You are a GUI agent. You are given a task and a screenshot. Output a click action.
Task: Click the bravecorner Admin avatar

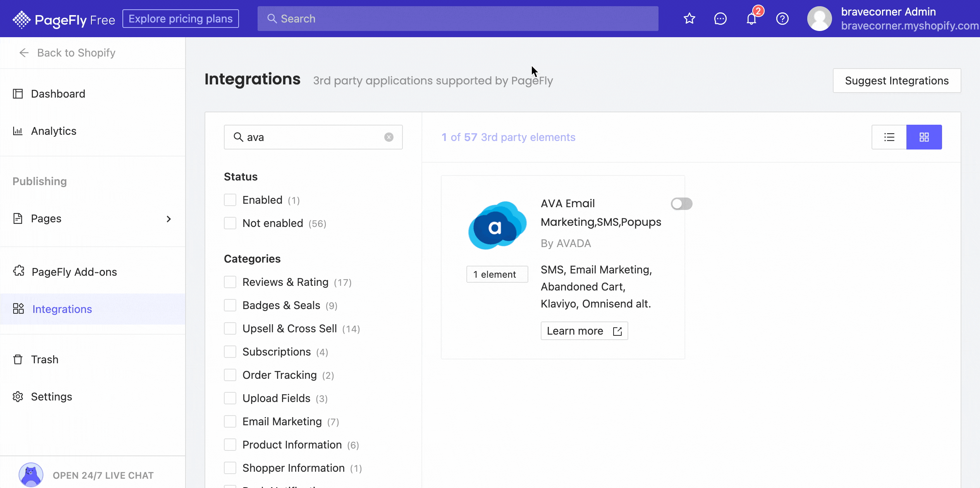pyautogui.click(x=819, y=19)
